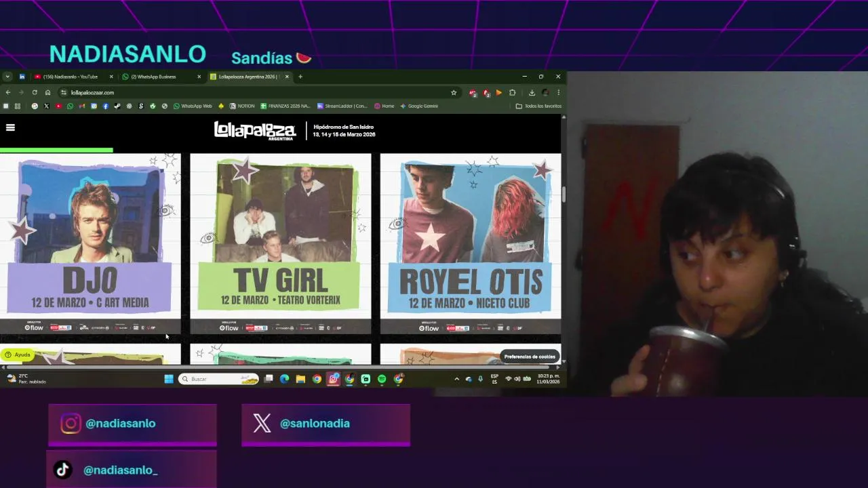Open Chrome three-dot menu
Image resolution: width=868 pixels, height=488 pixels.
click(559, 92)
